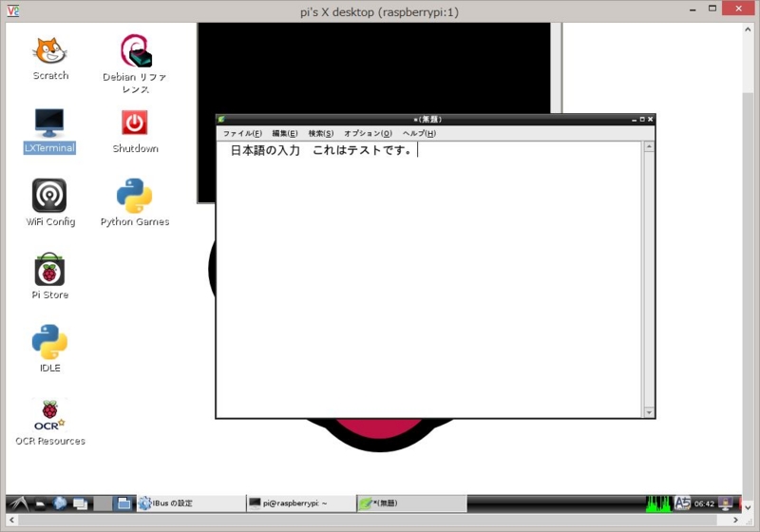760x532 pixels.
Task: Open the file manager launcher in the panel
Action: pyautogui.click(x=41, y=503)
